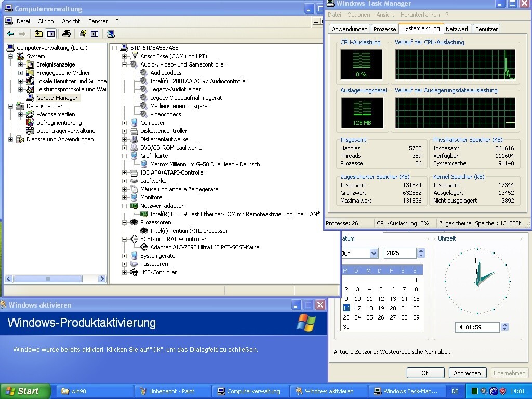Switch to Windows aktivieren taskbar button
This screenshot has height=399, width=532.
pyautogui.click(x=329, y=391)
